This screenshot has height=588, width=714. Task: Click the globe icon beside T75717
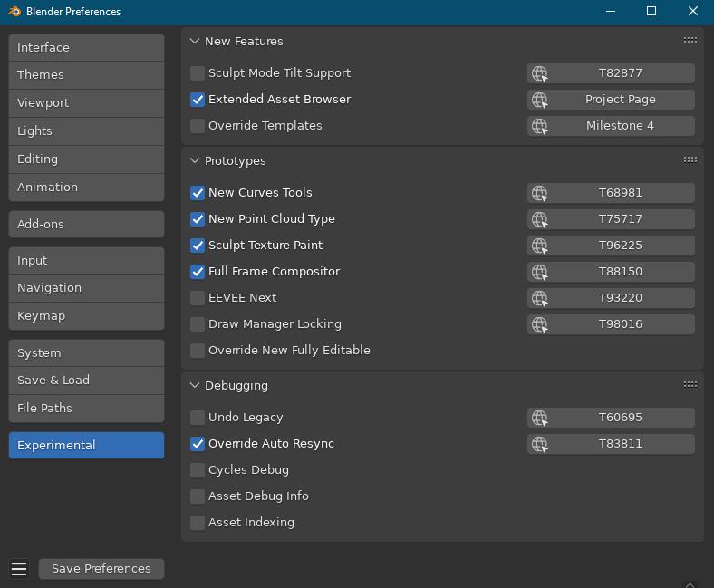tap(540, 219)
